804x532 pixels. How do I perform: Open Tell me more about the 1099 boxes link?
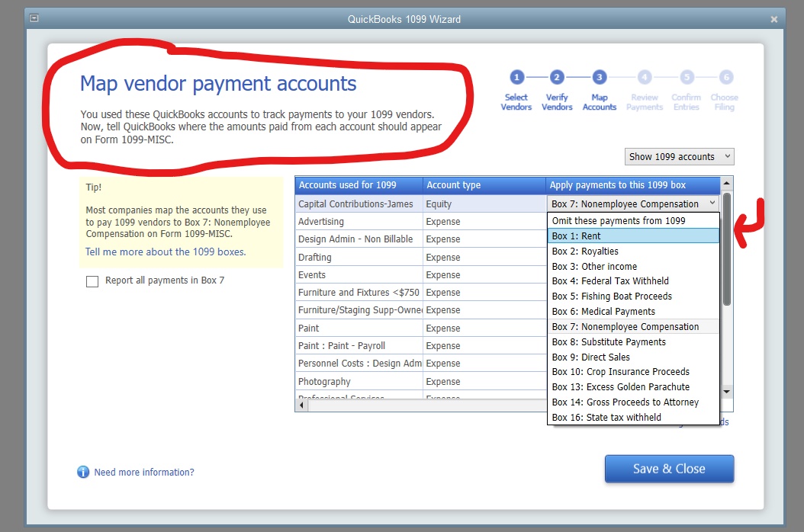pyautogui.click(x=166, y=252)
